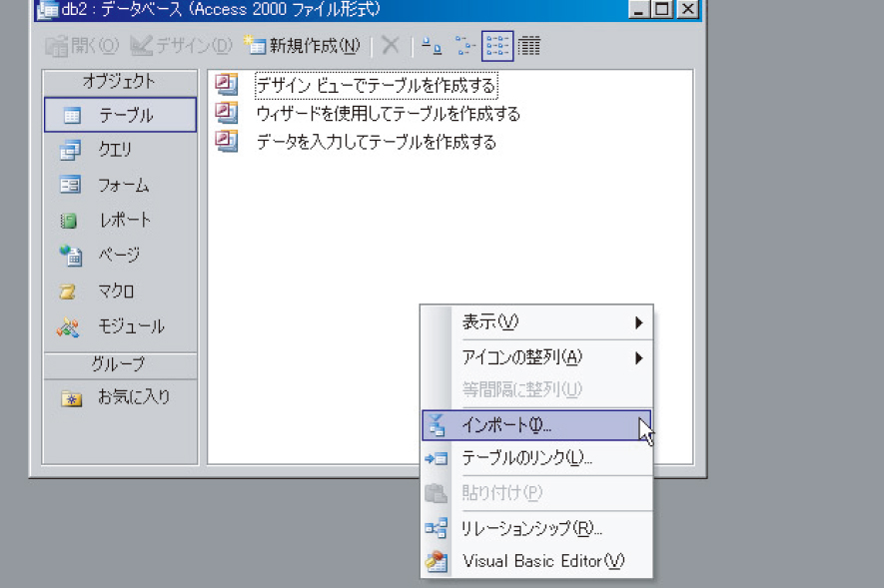Image resolution: width=884 pixels, height=588 pixels.
Task: Click the delete X toolbar icon
Action: (x=391, y=45)
